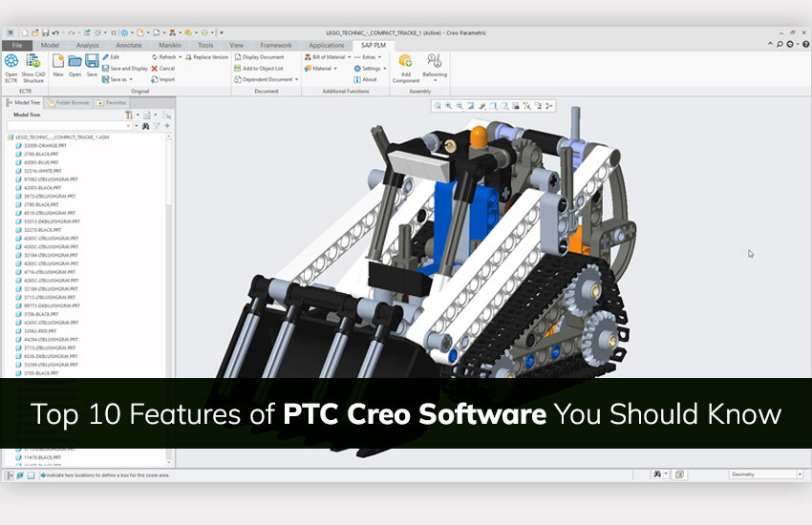Open the Settings dropdown
This screenshot has height=525, width=812.
(x=384, y=69)
